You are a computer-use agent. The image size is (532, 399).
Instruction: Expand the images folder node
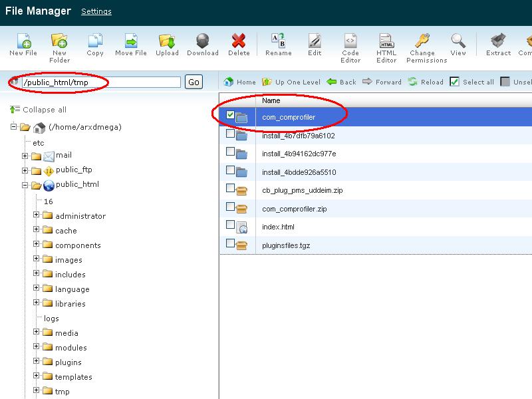(37, 259)
